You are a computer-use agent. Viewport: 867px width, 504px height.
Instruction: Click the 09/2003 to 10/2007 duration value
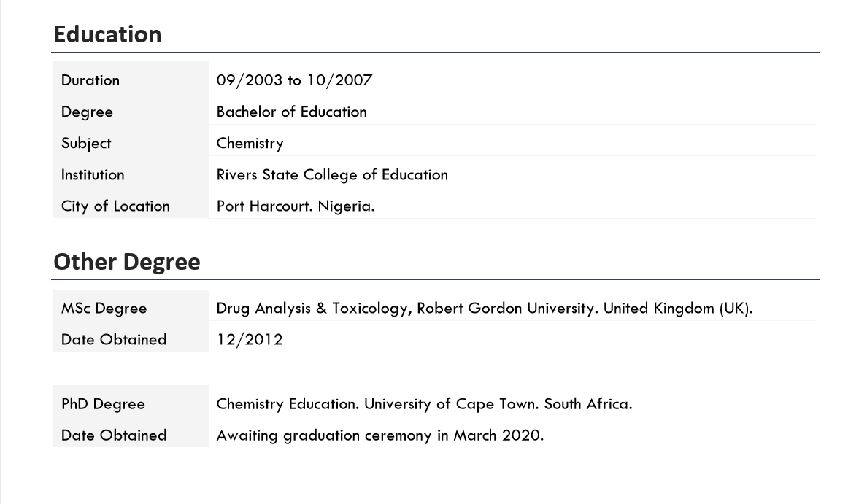click(x=294, y=80)
